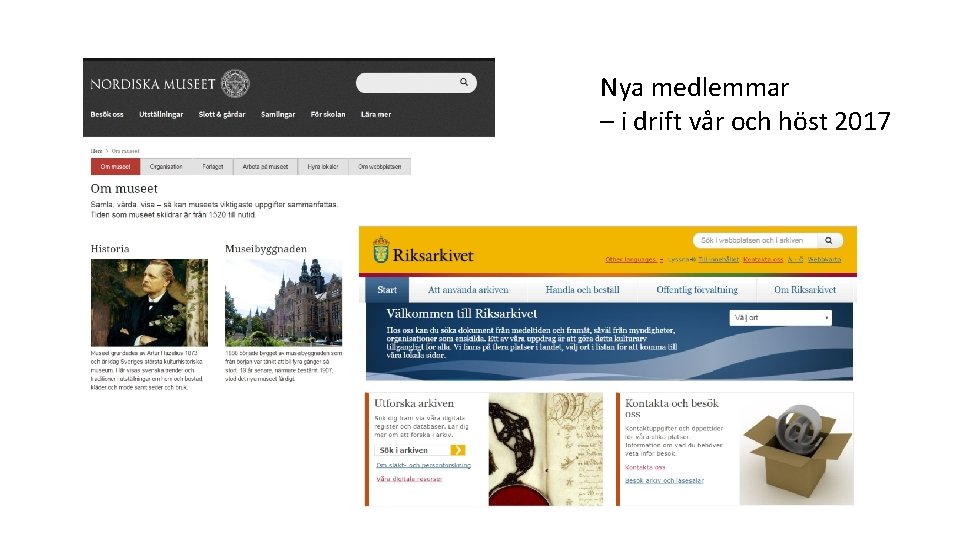This screenshot has width=960, height=540.
Task: Open the Lära mer menu
Action: [x=376, y=114]
